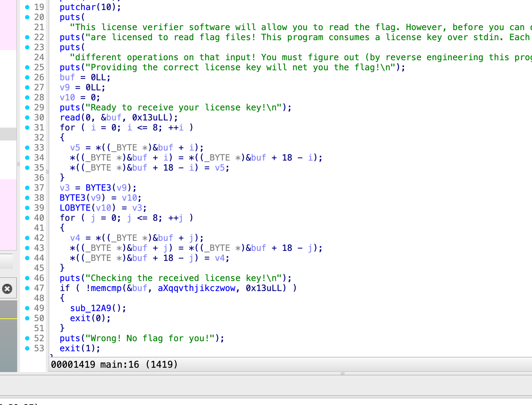Toggle breakpoint dot on line 47
The height and width of the screenshot is (405, 532).
click(x=27, y=288)
